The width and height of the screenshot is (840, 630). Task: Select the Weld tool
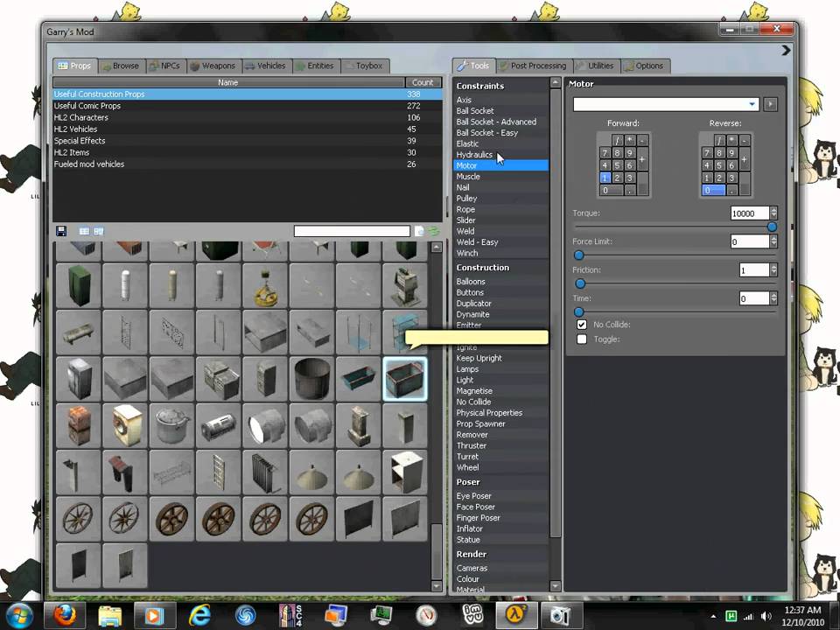pyautogui.click(x=500, y=231)
